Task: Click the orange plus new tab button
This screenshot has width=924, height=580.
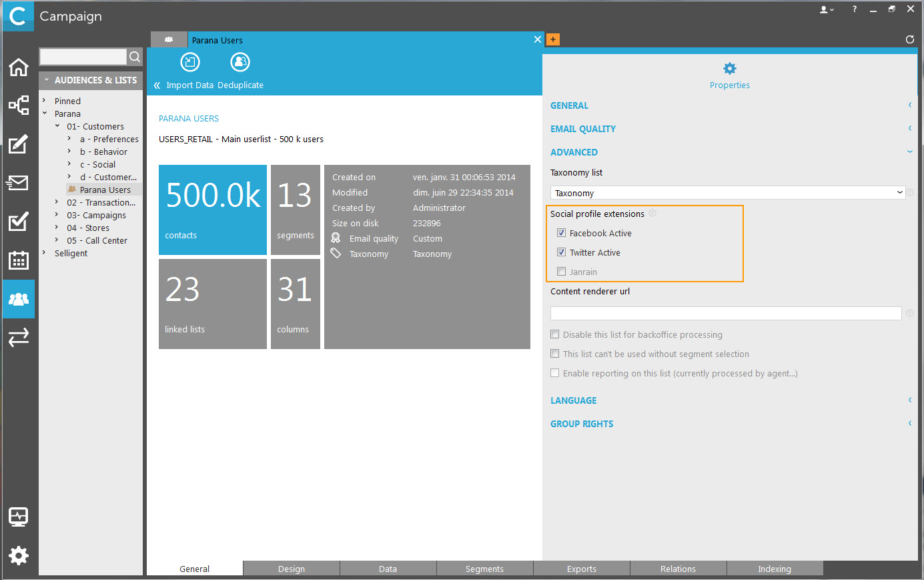Action: pyautogui.click(x=552, y=39)
